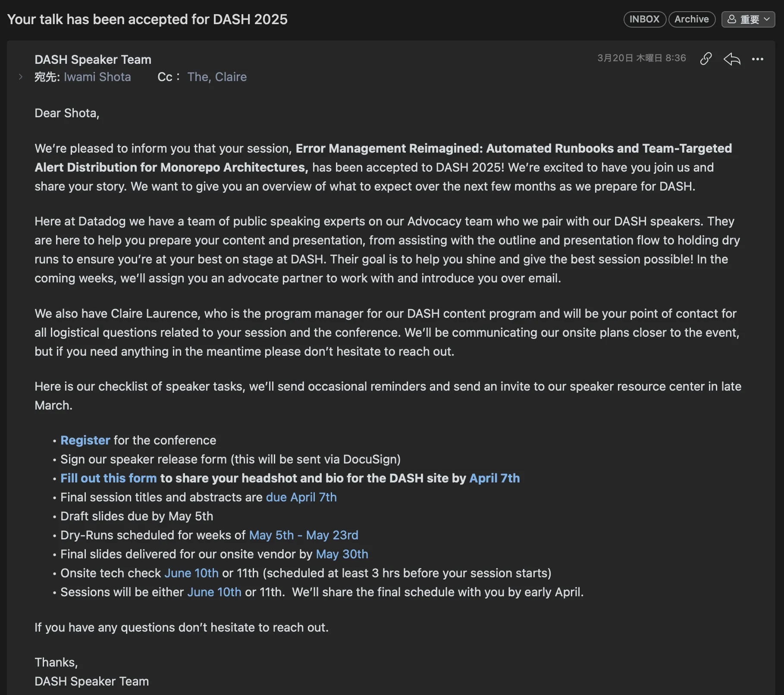784x695 pixels.
Task: Open the 重要 dropdown arrow
Action: 767,19
